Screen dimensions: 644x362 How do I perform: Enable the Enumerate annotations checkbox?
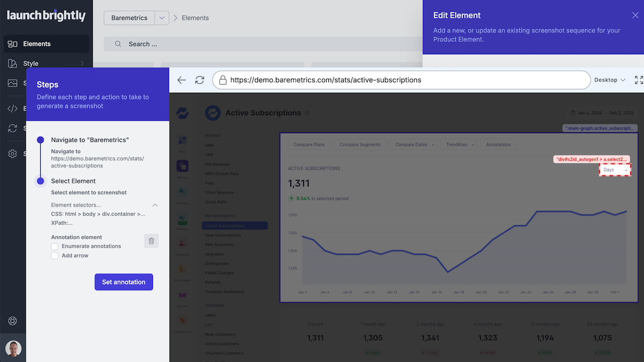click(x=55, y=246)
